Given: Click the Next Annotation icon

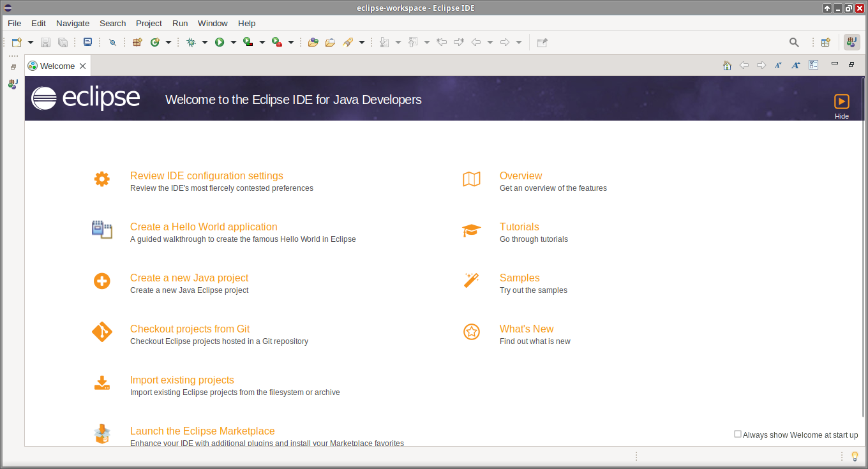Looking at the screenshot, I should pyautogui.click(x=384, y=42).
